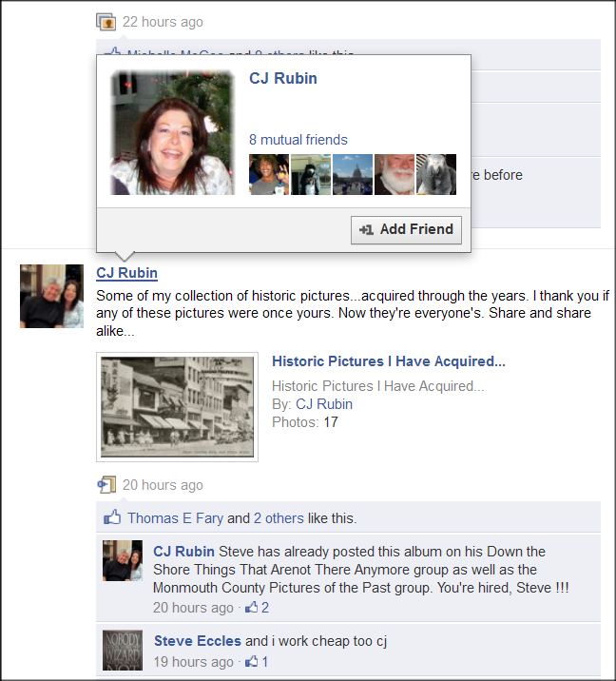Open the Historic Pictures I Have Acquired album title
Screen dimensions: 616x681
tap(389, 361)
